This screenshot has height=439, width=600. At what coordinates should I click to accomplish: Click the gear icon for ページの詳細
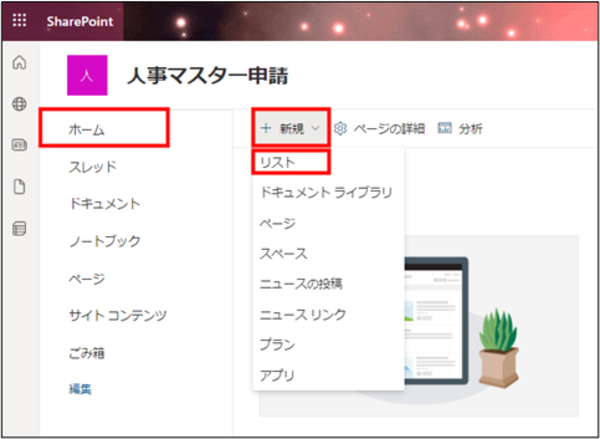340,129
